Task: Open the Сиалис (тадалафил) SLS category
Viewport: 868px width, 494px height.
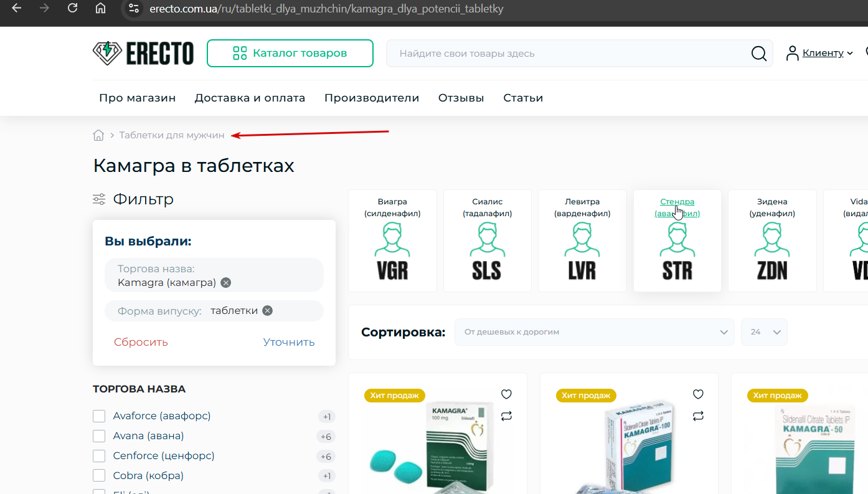Action: [x=487, y=240]
